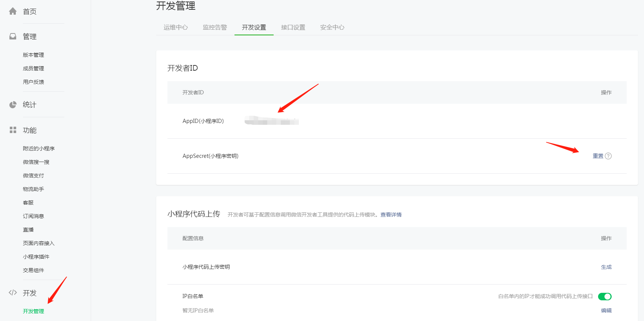Screen dimensions: 644x321
Task: Click the 重置 link for AppSecret
Action: tap(598, 156)
